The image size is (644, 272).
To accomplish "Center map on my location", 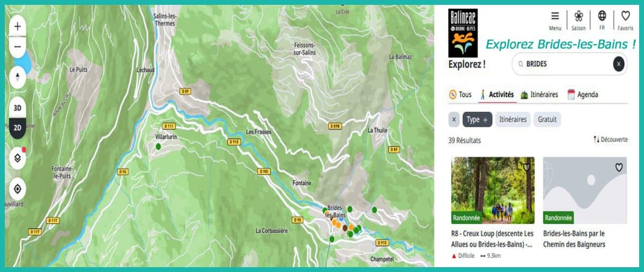I will (17, 189).
